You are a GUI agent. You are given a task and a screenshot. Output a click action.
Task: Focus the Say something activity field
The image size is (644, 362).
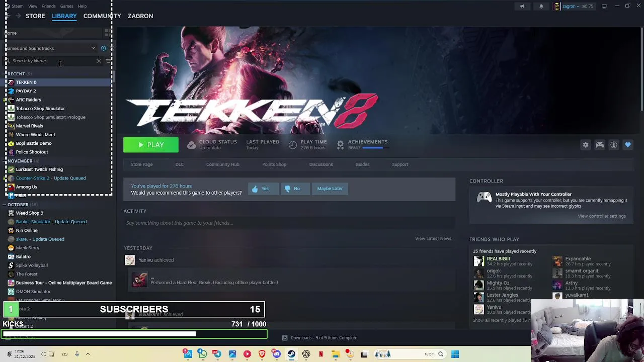[289, 223]
